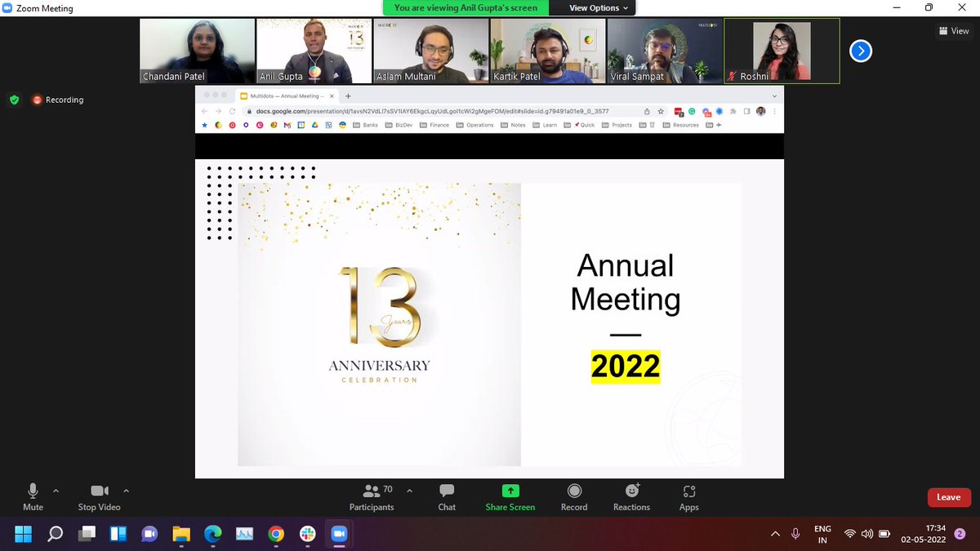Screen dimensions: 980x551
Task: Open the Zoom Apps panel
Action: (689, 497)
